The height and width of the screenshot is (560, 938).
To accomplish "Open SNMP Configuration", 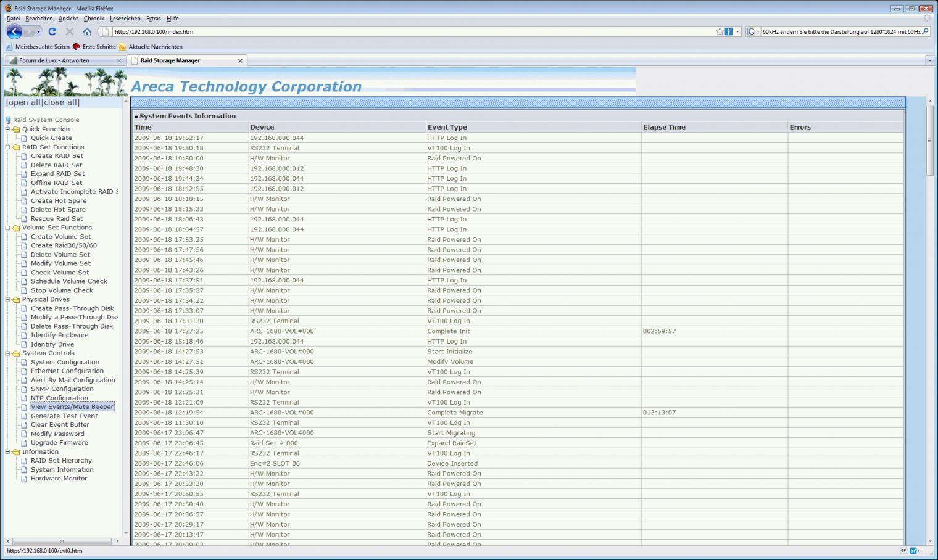I will click(62, 389).
